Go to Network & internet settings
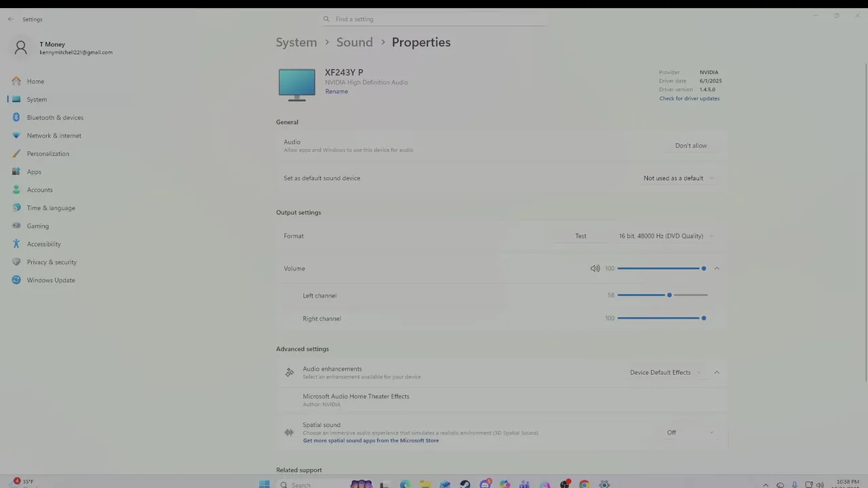Viewport: 868px width, 488px height. point(54,136)
